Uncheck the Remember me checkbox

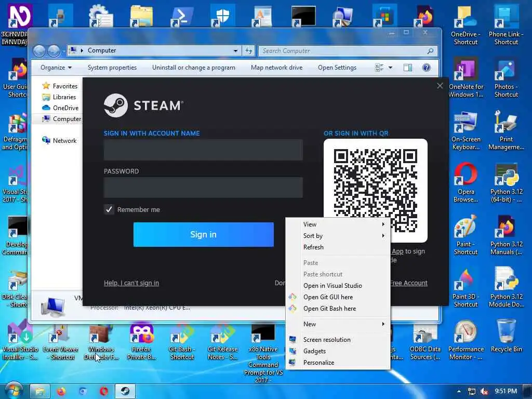coord(109,209)
